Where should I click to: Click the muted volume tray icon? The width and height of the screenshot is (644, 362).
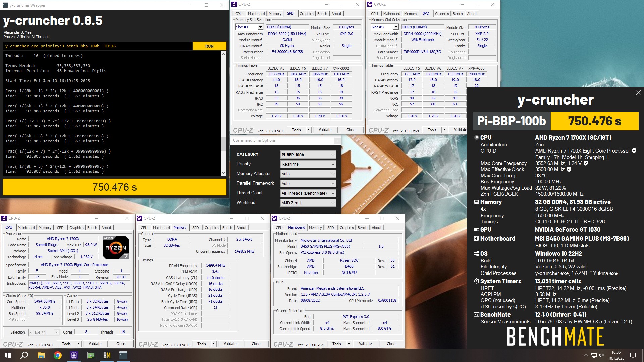tap(602, 355)
